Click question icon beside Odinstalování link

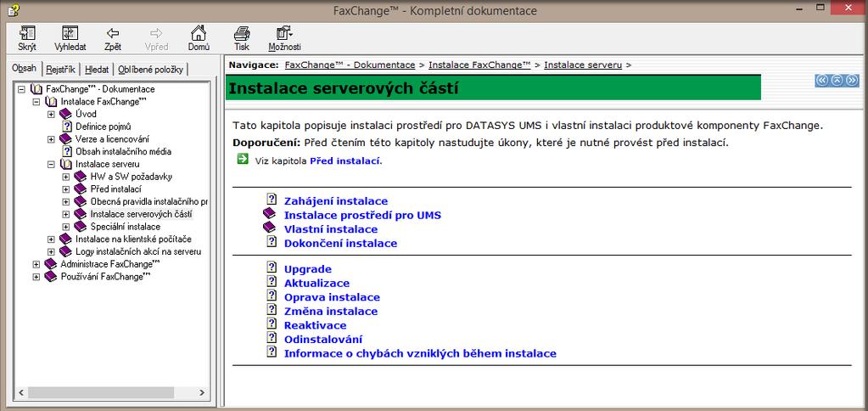tap(272, 337)
